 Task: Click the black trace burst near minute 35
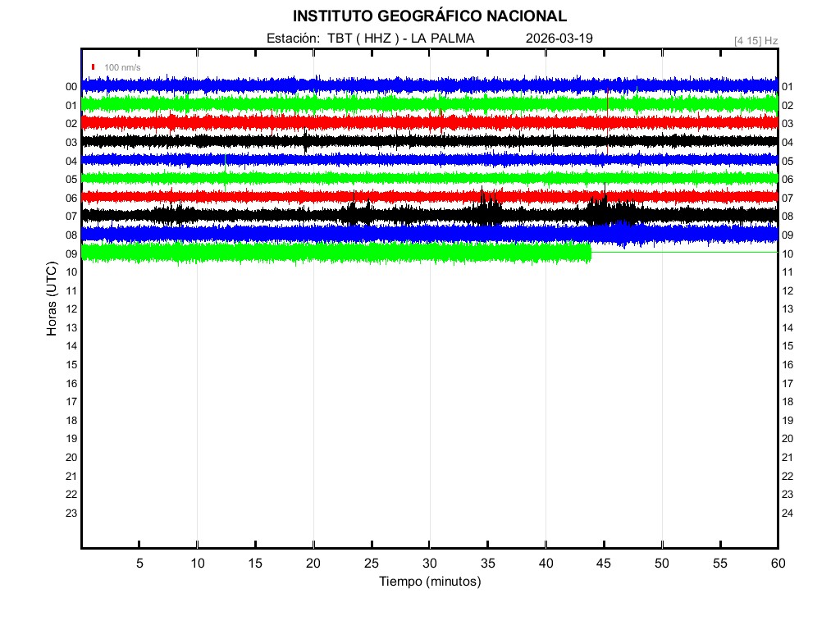point(490,214)
